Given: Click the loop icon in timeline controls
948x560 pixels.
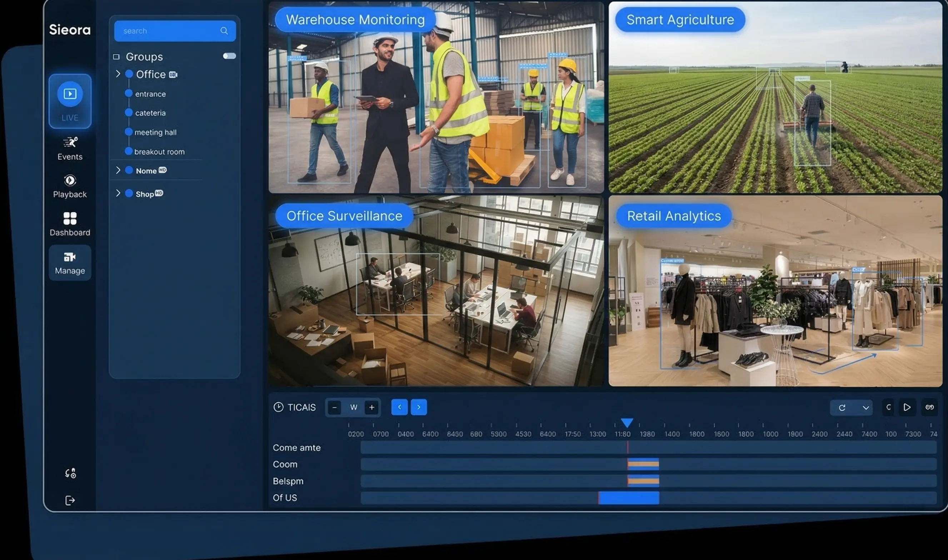Looking at the screenshot, I should [930, 407].
